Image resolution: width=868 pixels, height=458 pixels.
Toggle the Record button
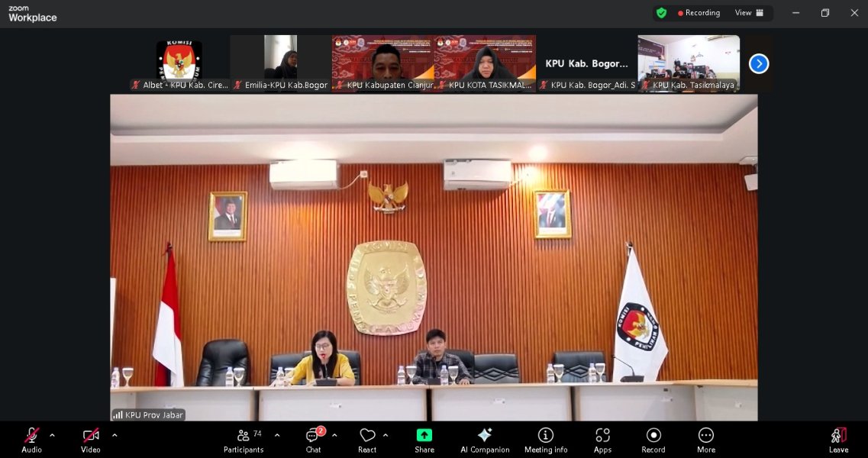pos(653,440)
